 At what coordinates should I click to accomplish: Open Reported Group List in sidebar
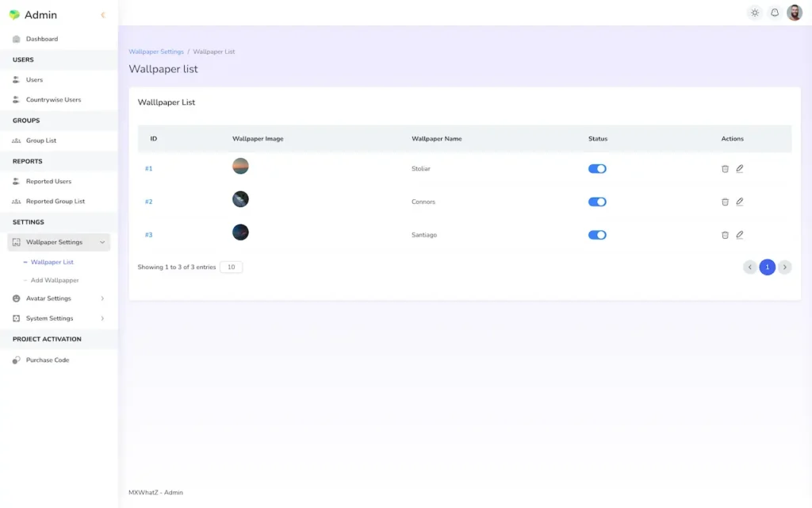(x=56, y=201)
